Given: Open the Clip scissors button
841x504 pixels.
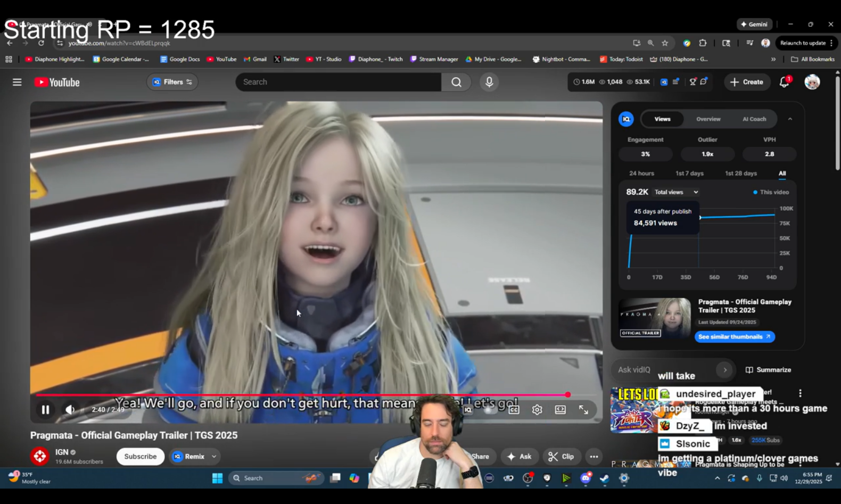Looking at the screenshot, I should tap(562, 457).
